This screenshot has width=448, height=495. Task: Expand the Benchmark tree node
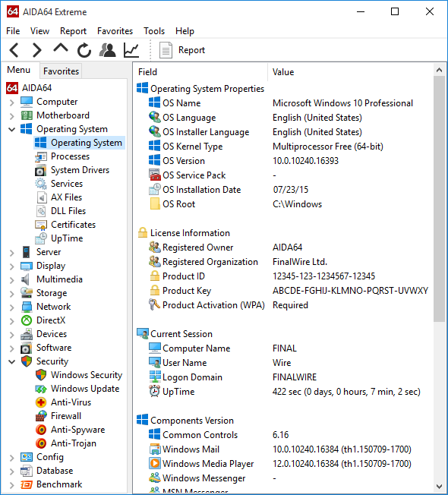coord(11,485)
